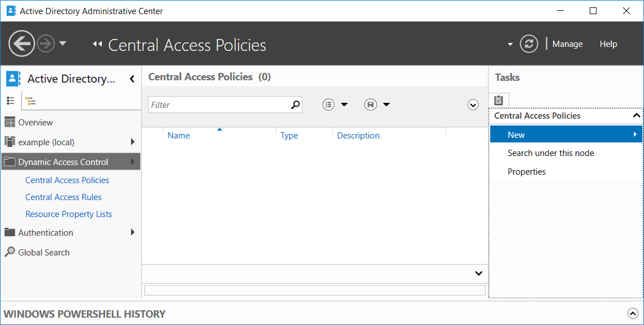Switch navigation pane to list view
Screen dimensions: 644x325
click(x=11, y=101)
